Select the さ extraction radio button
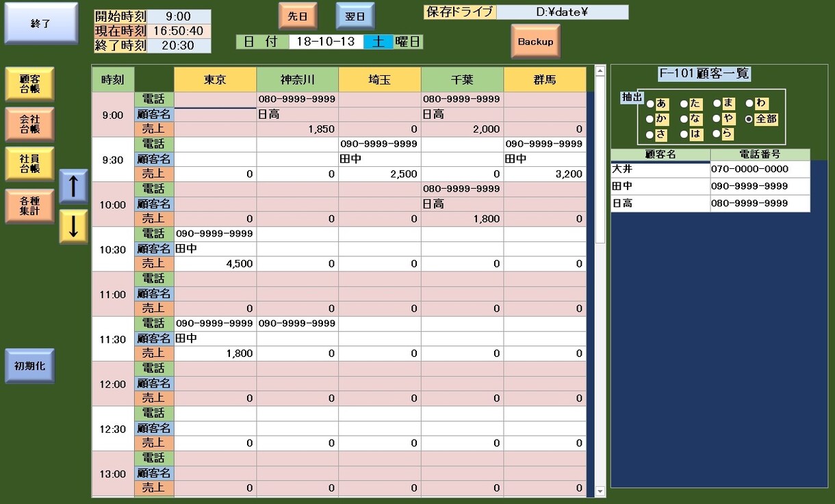 pyautogui.click(x=650, y=134)
